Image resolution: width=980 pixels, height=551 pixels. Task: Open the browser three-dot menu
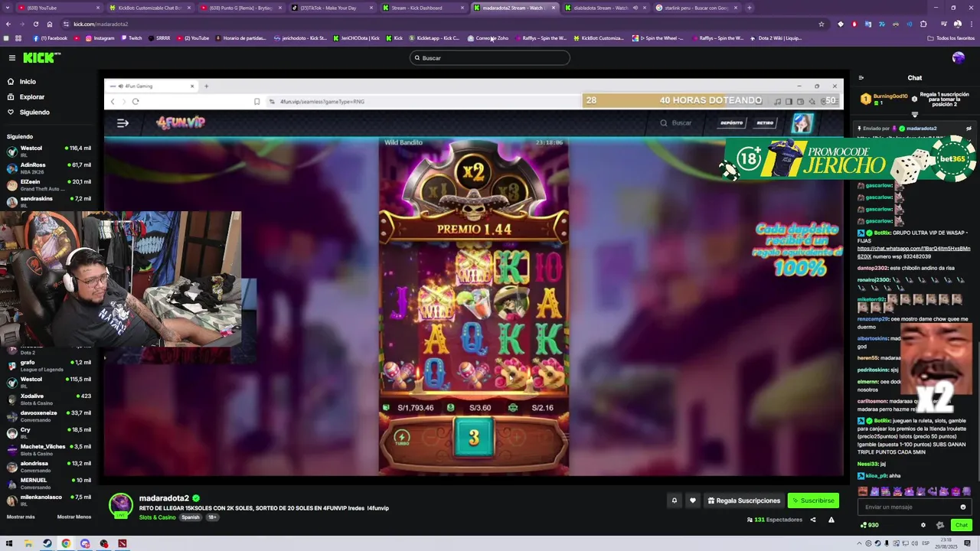(x=971, y=24)
